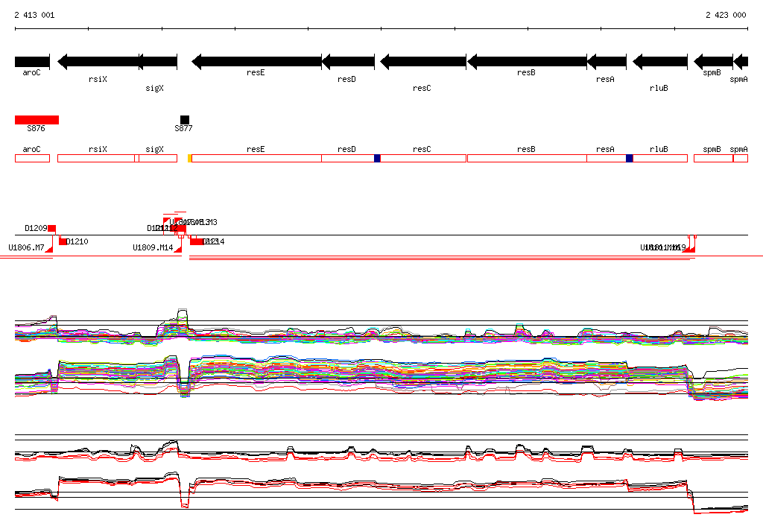The image size is (763, 532).
Task: Select the red-outlined aroC box
Action: [x=32, y=158]
